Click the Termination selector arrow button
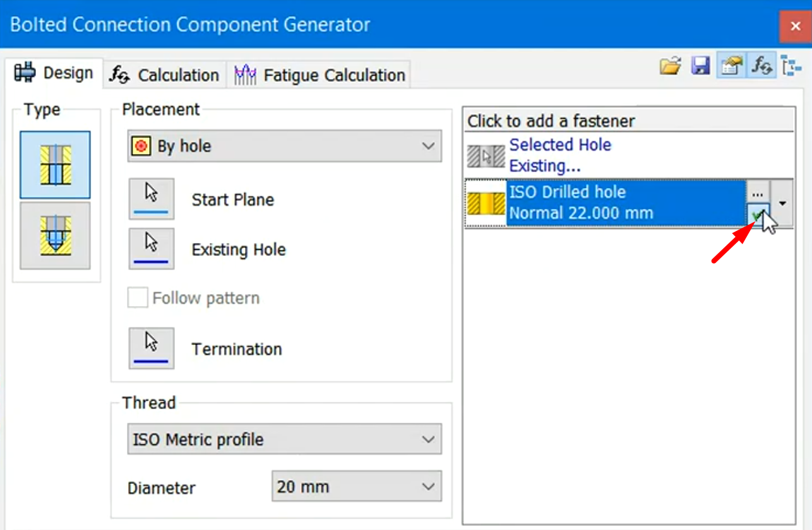The height and width of the screenshot is (530, 812). [x=152, y=348]
